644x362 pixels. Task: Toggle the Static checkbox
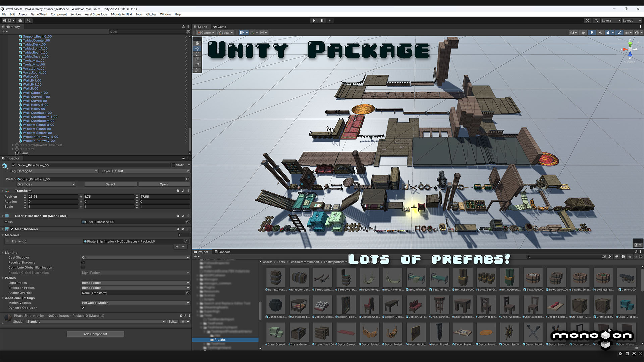coord(173,165)
